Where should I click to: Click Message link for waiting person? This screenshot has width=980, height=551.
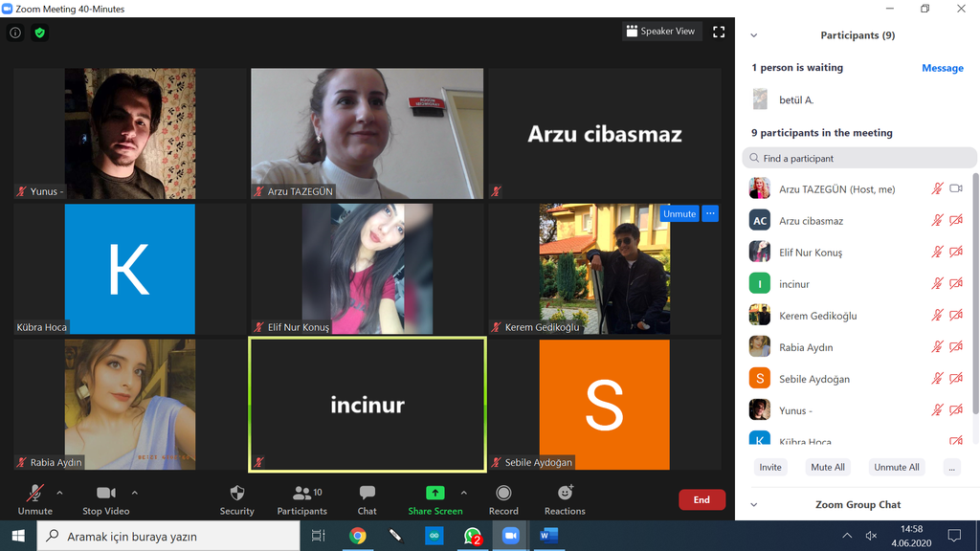point(942,68)
